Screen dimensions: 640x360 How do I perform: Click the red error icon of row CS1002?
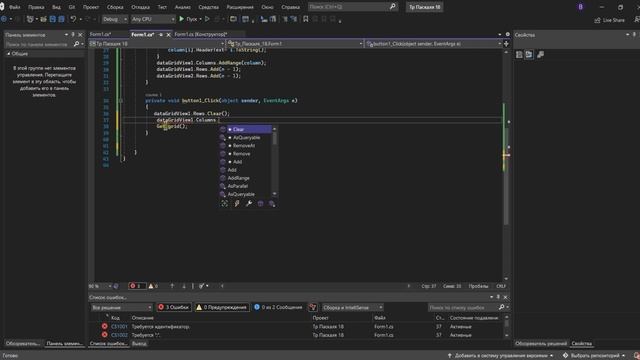pyautogui.click(x=104, y=335)
